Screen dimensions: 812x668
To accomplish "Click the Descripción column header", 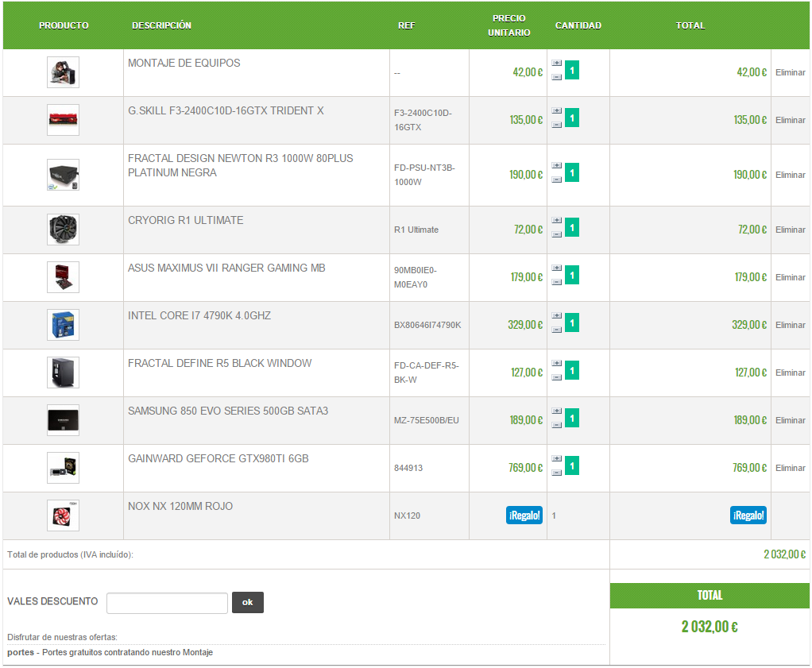I will (161, 25).
